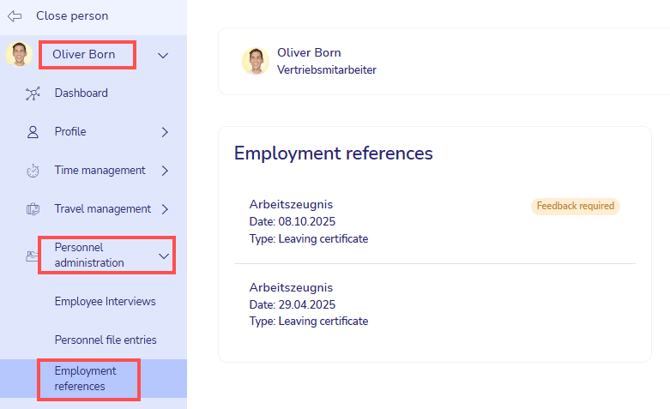This screenshot has width=670, height=409.
Task: Click the Dashboard icon in the sidebar
Action: coord(33,93)
